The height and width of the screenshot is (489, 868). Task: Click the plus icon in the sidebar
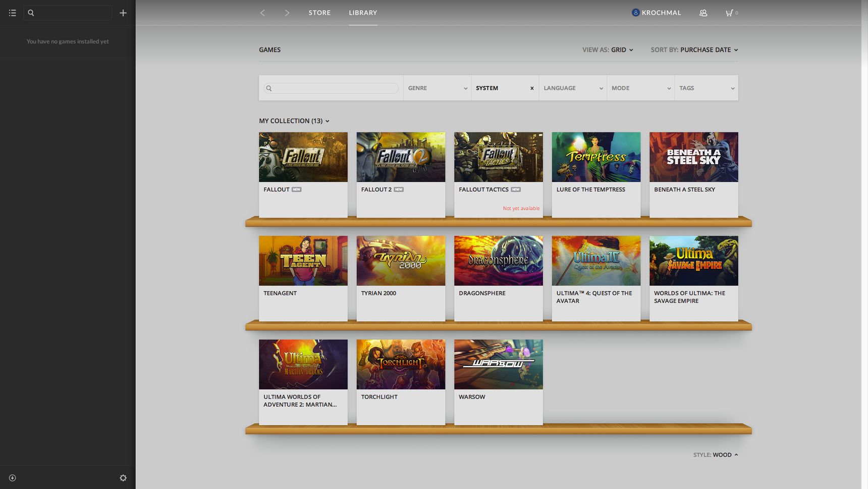[123, 13]
